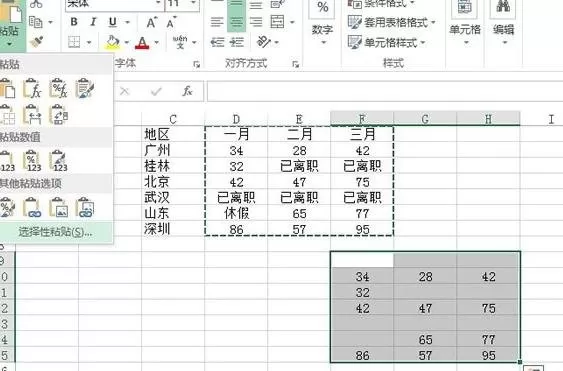Click the 武汉 cell

click(x=173, y=198)
